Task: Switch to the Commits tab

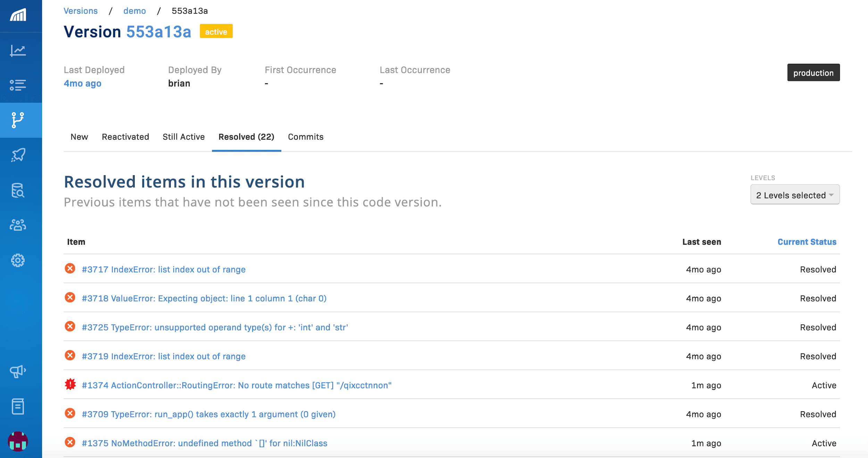Action: pos(306,137)
